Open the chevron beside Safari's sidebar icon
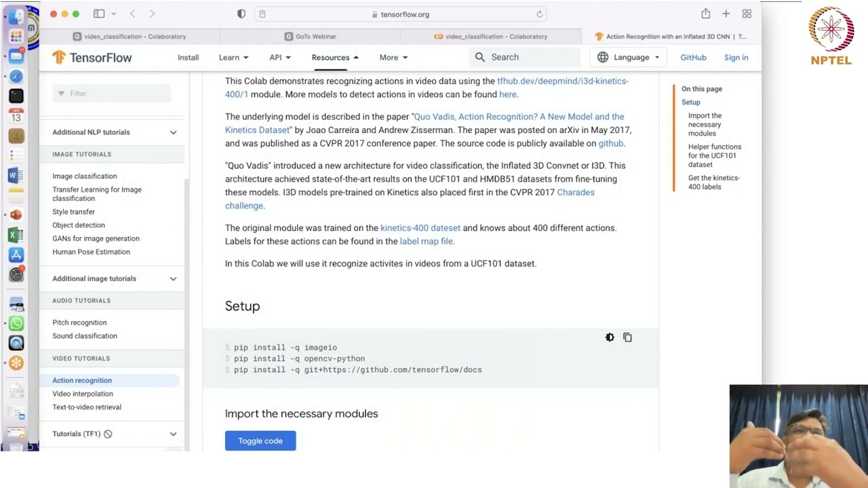This screenshot has height=488, width=868. pyautogui.click(x=113, y=14)
